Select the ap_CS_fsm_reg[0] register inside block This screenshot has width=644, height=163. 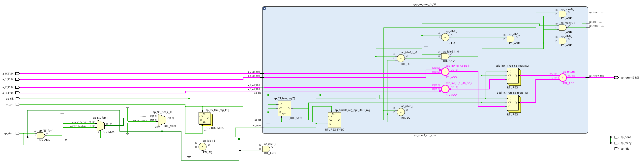[284, 109]
